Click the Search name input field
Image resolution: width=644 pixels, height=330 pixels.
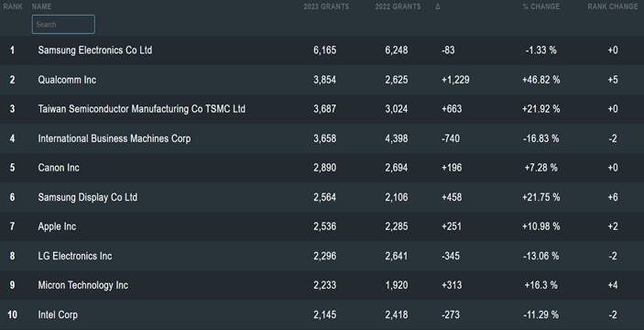(63, 25)
